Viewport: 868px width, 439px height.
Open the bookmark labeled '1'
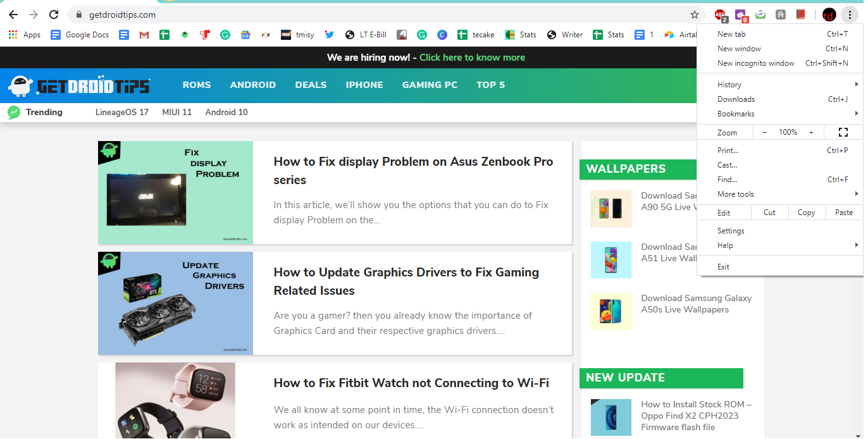pyautogui.click(x=645, y=35)
